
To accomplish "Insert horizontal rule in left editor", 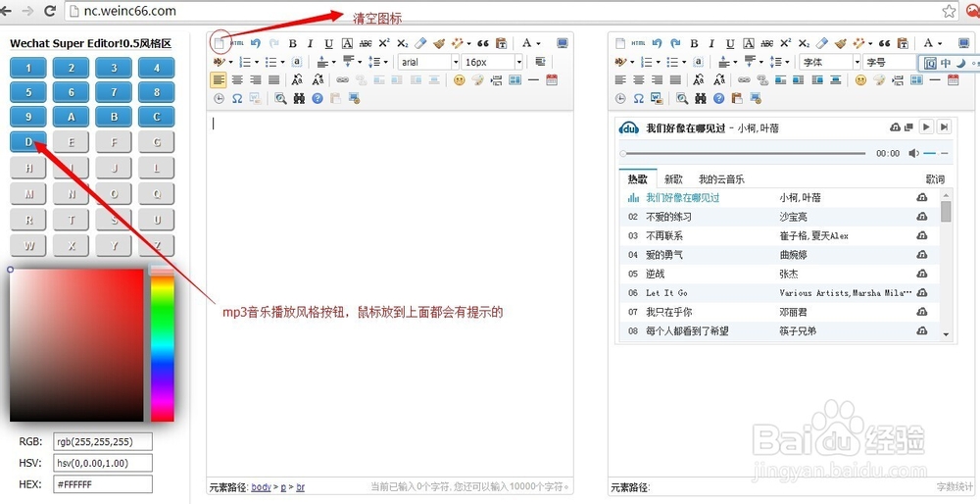I will (533, 80).
